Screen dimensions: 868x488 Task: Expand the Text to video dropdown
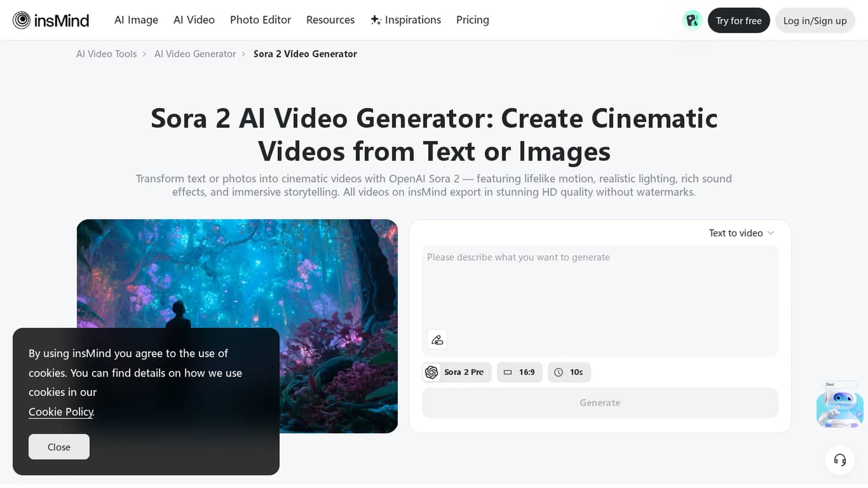click(741, 233)
